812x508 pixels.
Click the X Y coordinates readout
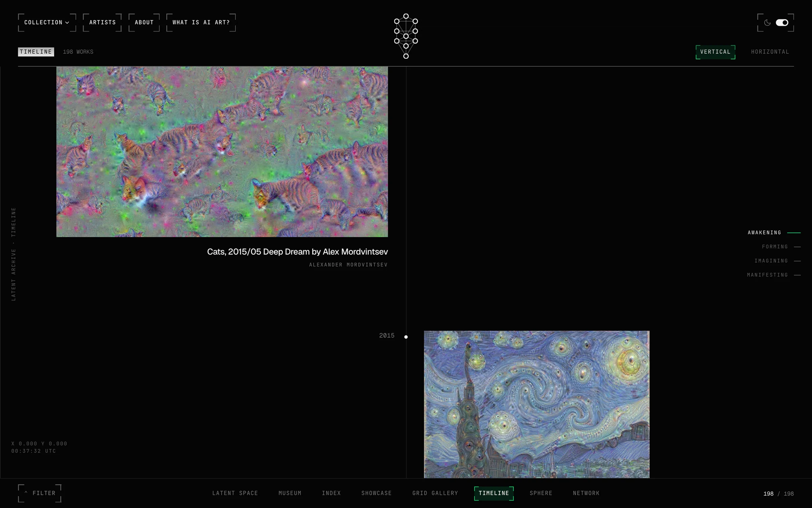coord(39,444)
